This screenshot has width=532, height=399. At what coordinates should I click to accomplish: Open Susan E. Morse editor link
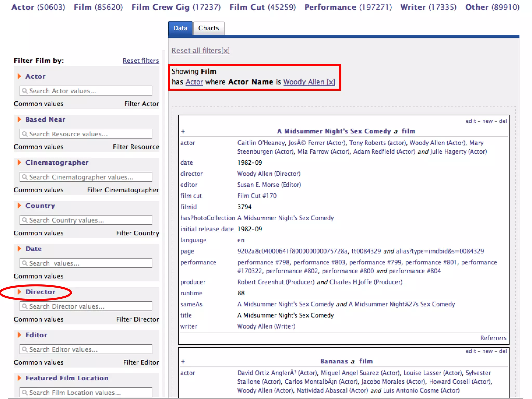(269, 185)
